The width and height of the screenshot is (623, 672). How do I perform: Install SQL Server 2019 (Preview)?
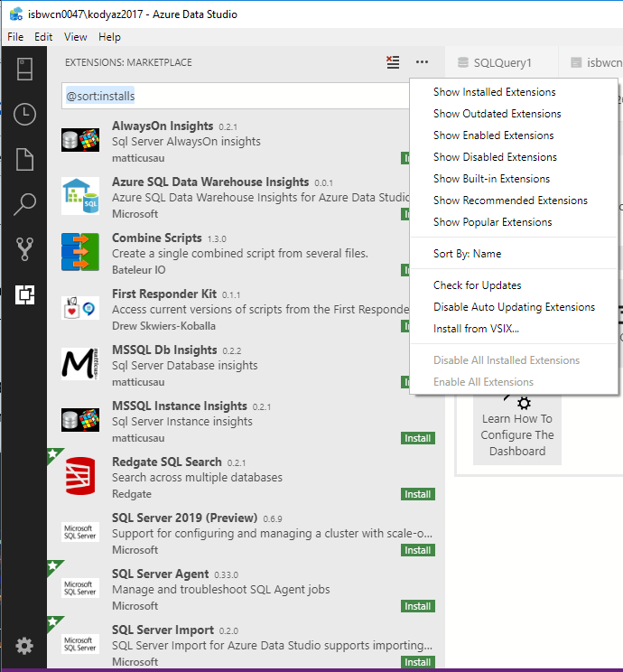(x=418, y=550)
